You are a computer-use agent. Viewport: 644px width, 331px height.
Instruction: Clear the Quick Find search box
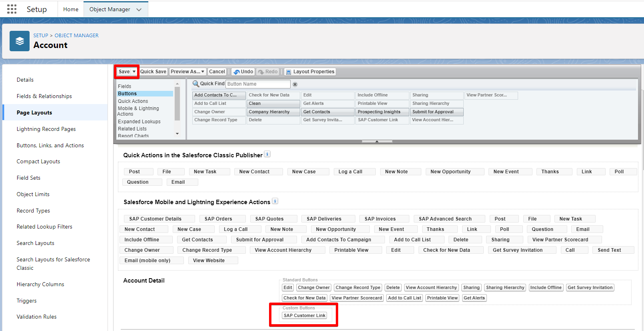[x=295, y=84]
